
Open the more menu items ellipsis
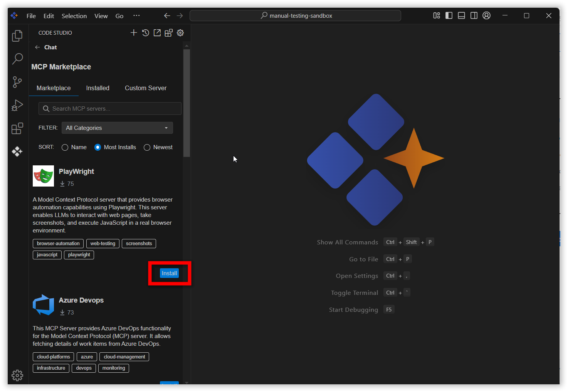pos(136,16)
